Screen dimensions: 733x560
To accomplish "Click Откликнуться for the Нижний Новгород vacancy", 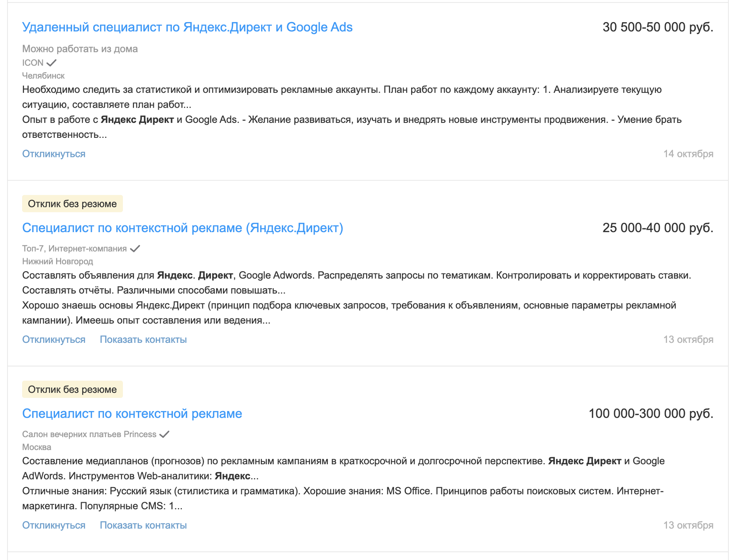I will coord(54,339).
